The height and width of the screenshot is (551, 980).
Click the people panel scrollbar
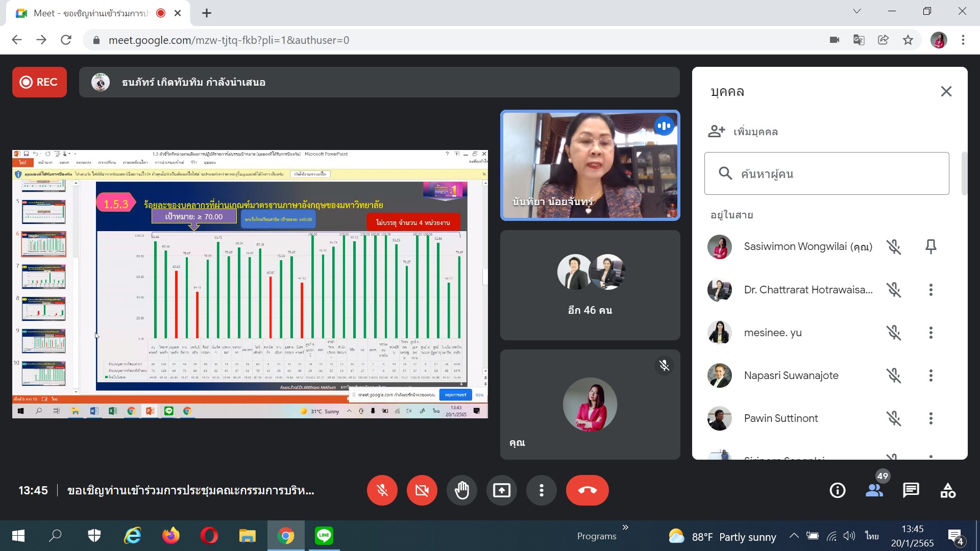point(964,173)
